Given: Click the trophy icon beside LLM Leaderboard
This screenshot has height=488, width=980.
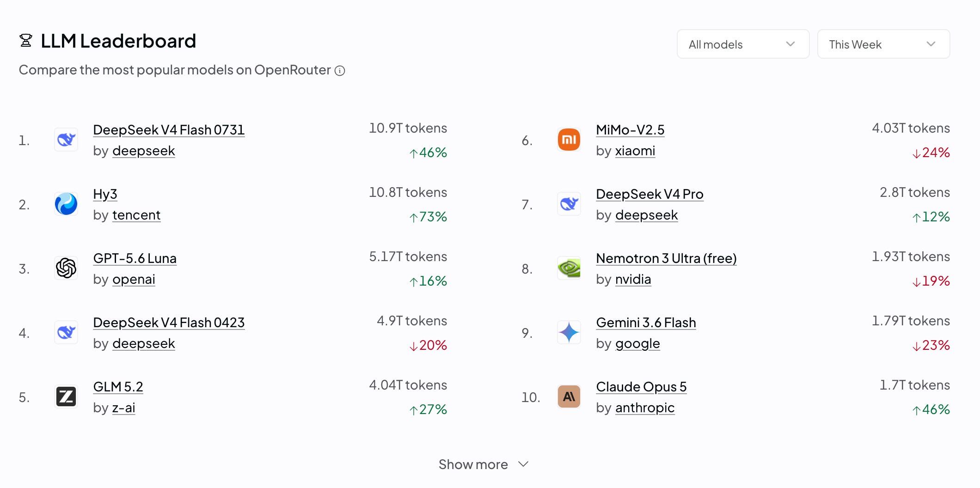Looking at the screenshot, I should [x=26, y=41].
